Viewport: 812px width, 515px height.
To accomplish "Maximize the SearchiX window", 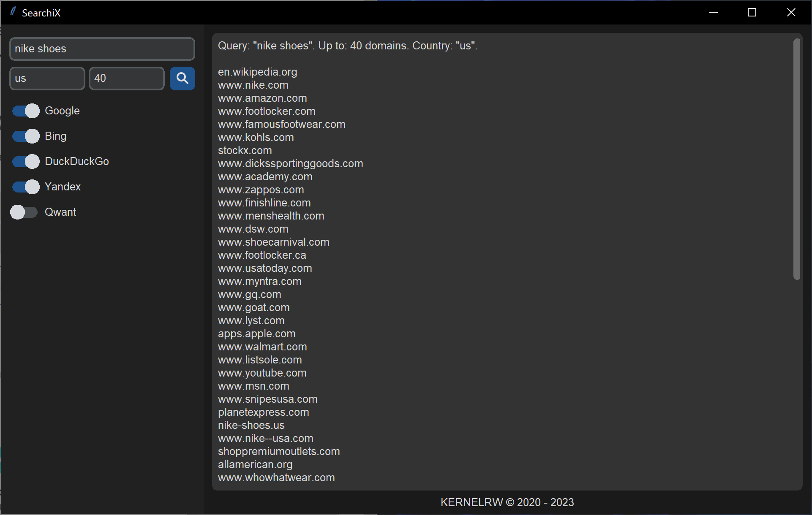I will [x=752, y=12].
